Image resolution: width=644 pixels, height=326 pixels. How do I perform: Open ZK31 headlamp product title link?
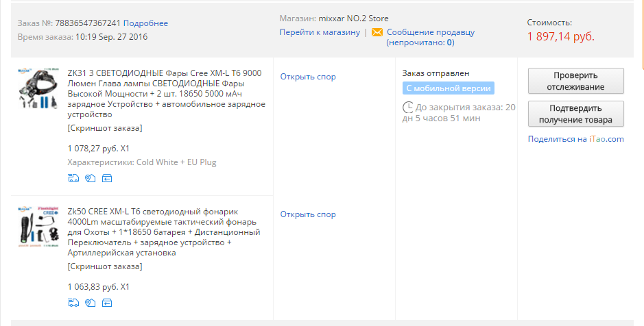coord(167,94)
